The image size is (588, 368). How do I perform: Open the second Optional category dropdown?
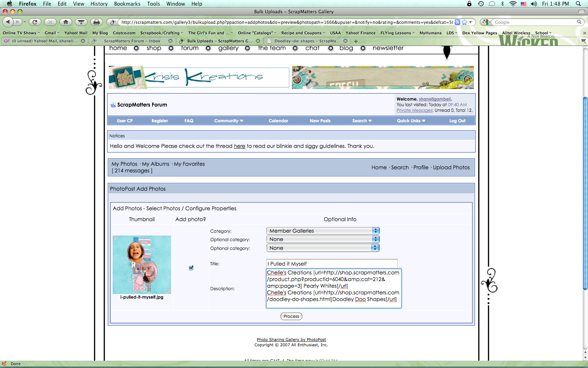[323, 248]
